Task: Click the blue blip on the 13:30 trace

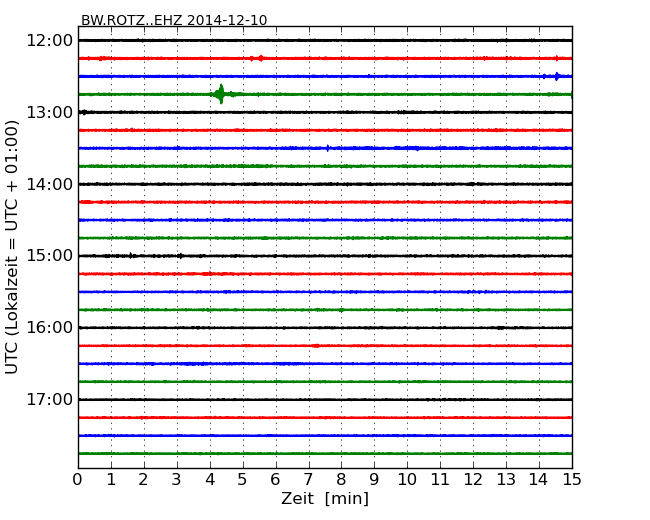Action: click(328, 148)
